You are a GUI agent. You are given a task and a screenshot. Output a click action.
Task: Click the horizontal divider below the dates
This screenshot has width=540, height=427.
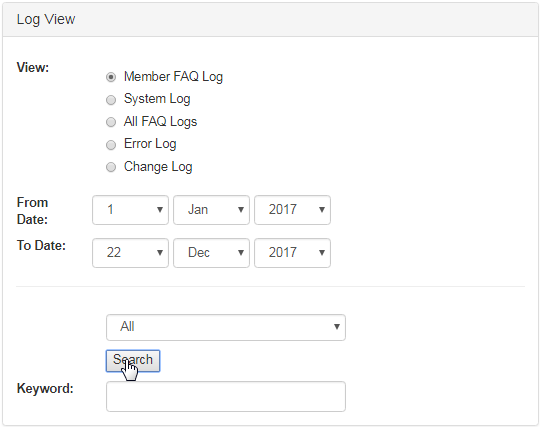(270, 286)
